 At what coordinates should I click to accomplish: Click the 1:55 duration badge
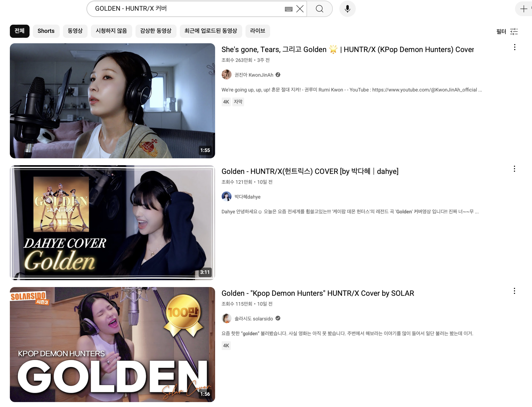pyautogui.click(x=205, y=150)
